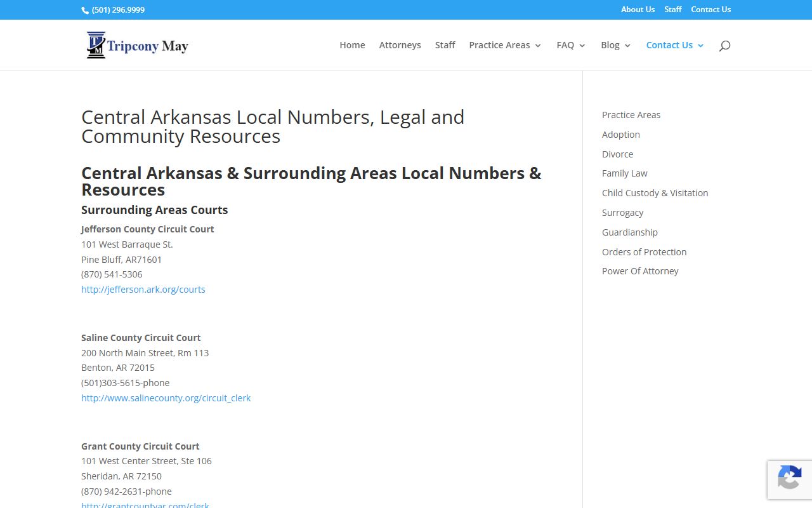This screenshot has width=812, height=508.
Task: Open the FAQ menu item
Action: pyautogui.click(x=565, y=45)
